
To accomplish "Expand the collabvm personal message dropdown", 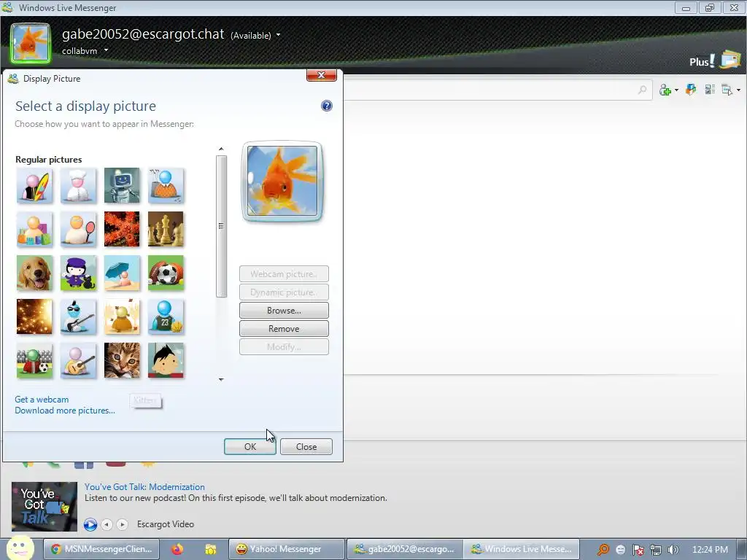I will click(106, 50).
